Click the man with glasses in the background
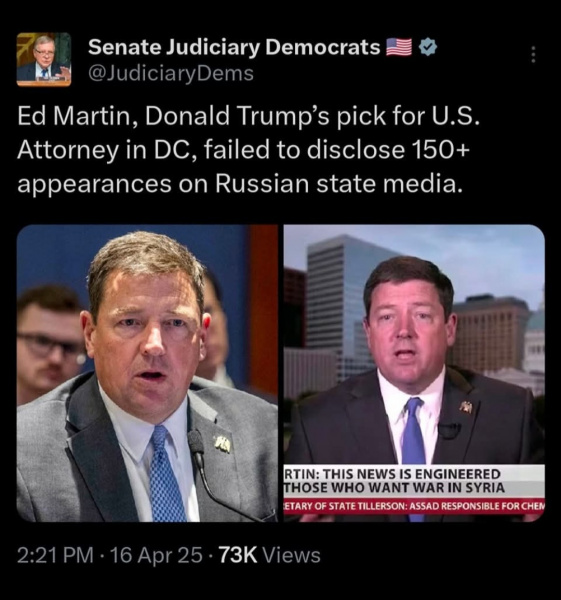The height and width of the screenshot is (600, 561). [x=50, y=344]
